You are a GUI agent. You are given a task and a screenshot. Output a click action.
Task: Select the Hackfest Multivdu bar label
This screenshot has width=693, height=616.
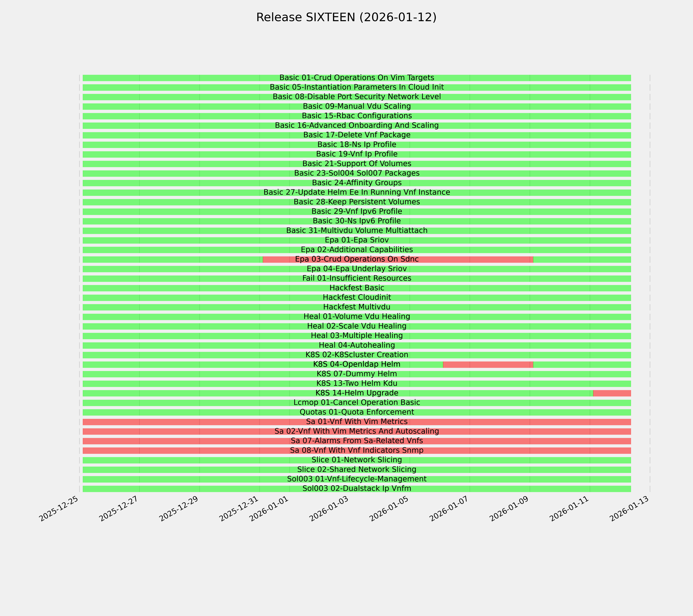click(357, 307)
